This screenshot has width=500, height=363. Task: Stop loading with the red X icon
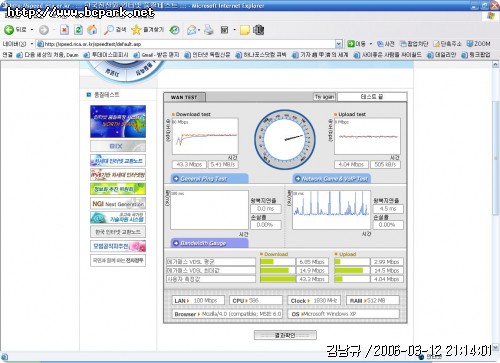(64, 30)
